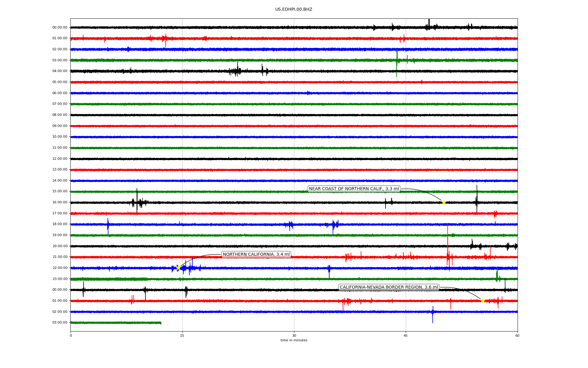Screen dimensions: 588x368
Task: Click the 18:00:00 time label
Action: (60, 224)
